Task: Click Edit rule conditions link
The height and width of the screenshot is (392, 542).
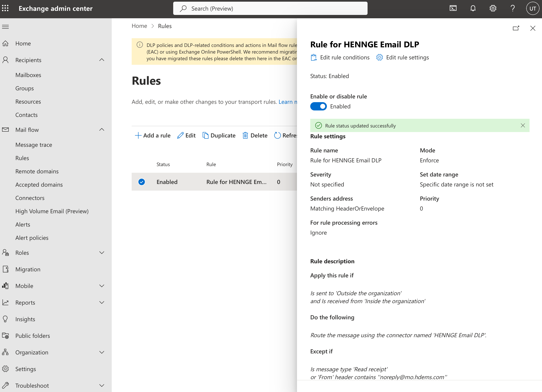Action: (x=340, y=57)
